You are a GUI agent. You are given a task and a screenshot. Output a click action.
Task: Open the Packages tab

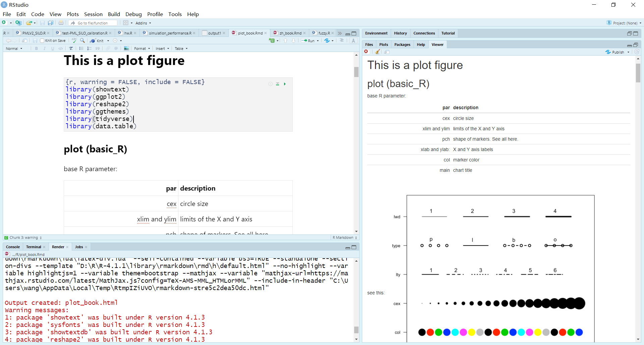pyautogui.click(x=402, y=45)
